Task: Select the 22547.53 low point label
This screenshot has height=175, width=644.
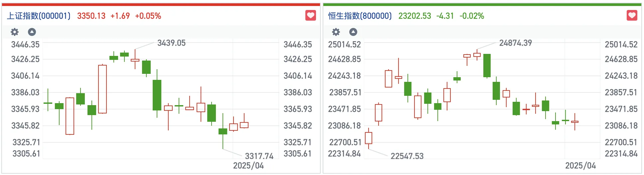Action: [407, 156]
